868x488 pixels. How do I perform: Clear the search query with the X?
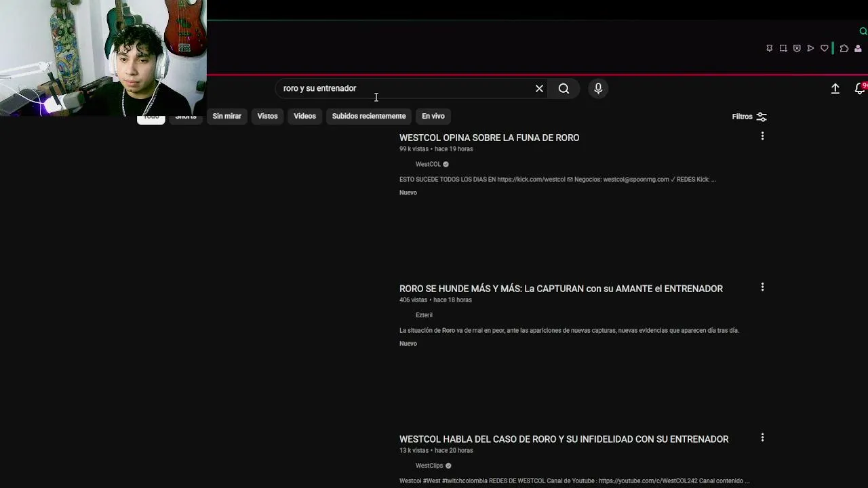click(539, 89)
